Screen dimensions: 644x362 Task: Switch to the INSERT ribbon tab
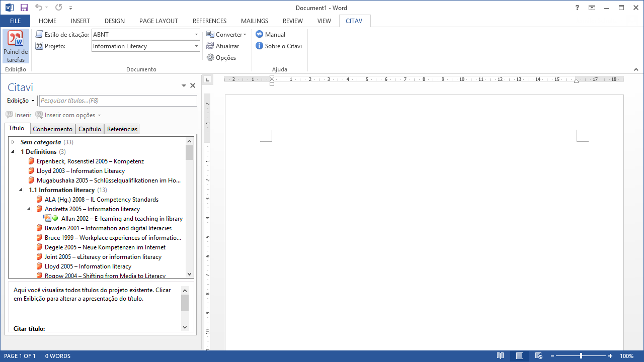pyautogui.click(x=80, y=21)
